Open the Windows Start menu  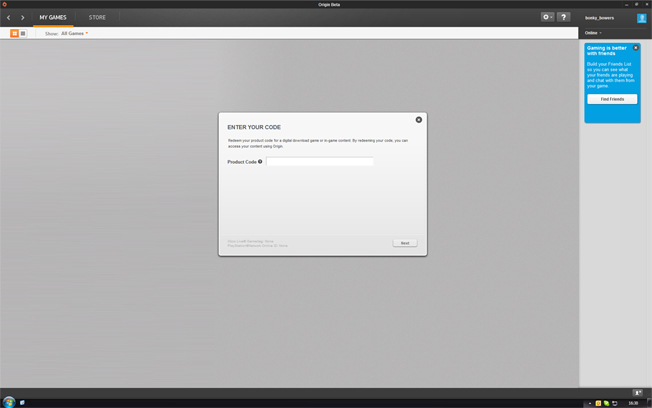tap(9, 402)
